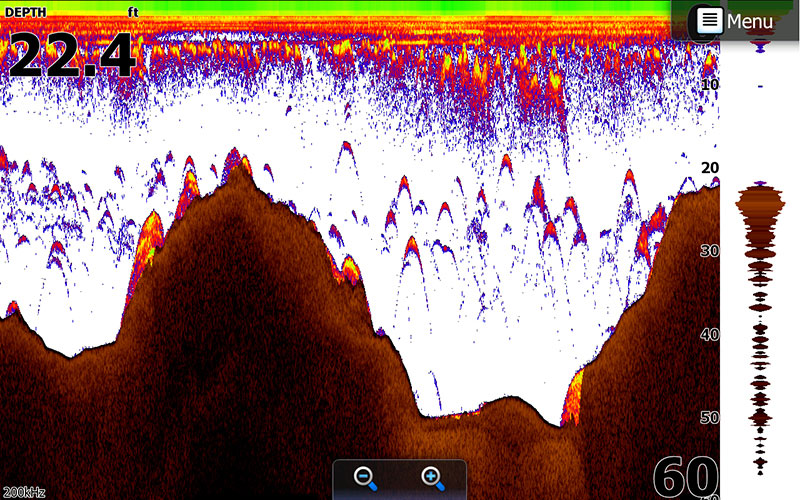This screenshot has width=800, height=500.
Task: Click the 20 ft depth scale marker
Action: coord(710,168)
